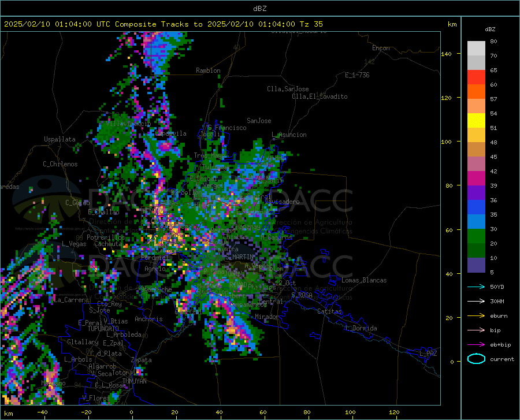Click the 'Tz 35' header value

coord(311,24)
